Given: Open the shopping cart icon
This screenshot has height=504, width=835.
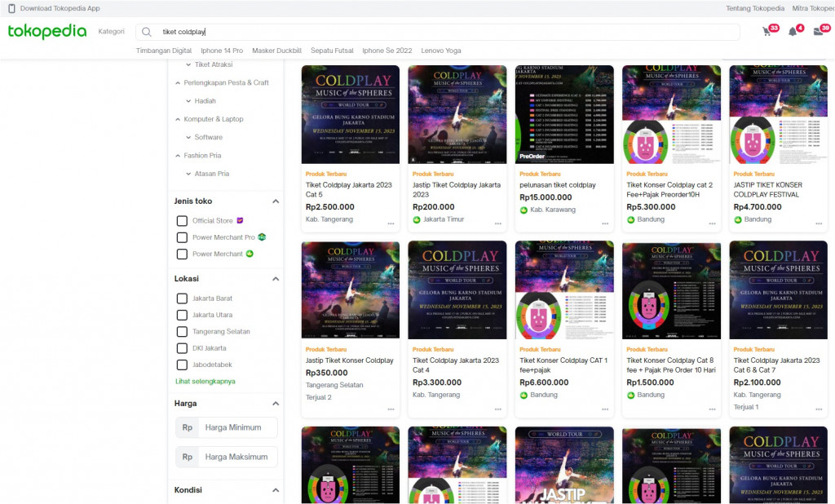Looking at the screenshot, I should [767, 32].
